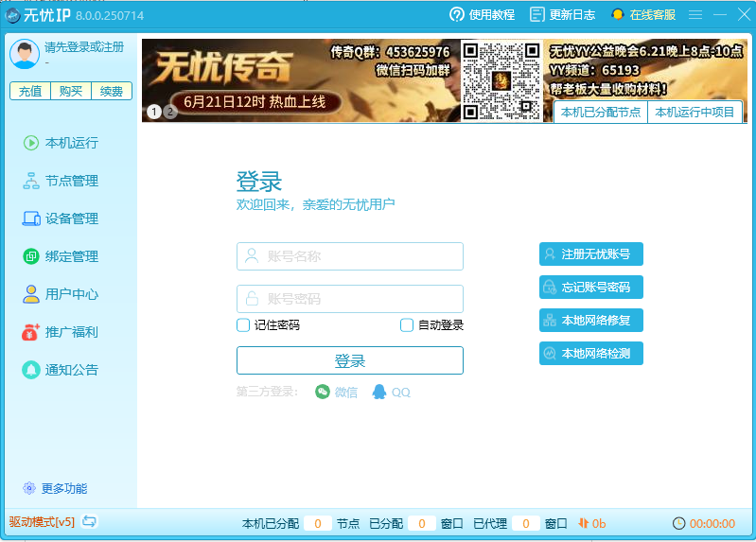
Task: Toggle the 驱动模式 switch icon
Action: pos(89,521)
